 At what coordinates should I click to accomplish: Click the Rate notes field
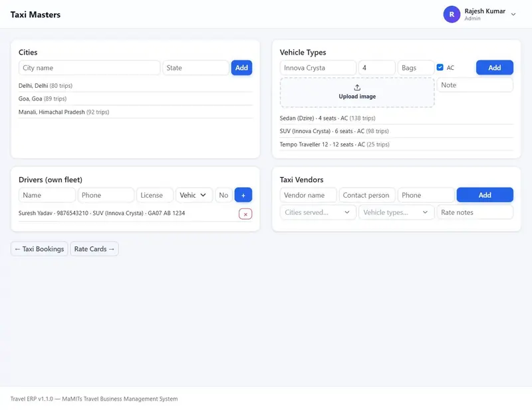pyautogui.click(x=475, y=212)
